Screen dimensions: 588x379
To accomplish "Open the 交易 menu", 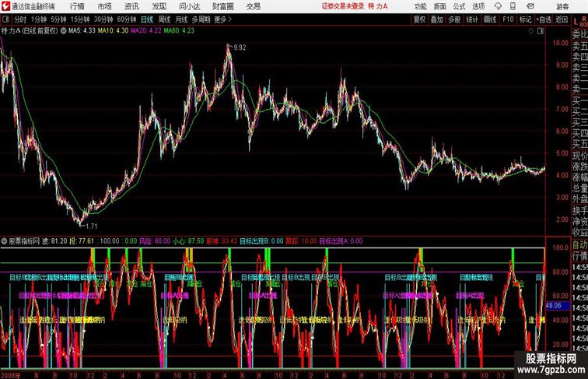I will click(253, 6).
